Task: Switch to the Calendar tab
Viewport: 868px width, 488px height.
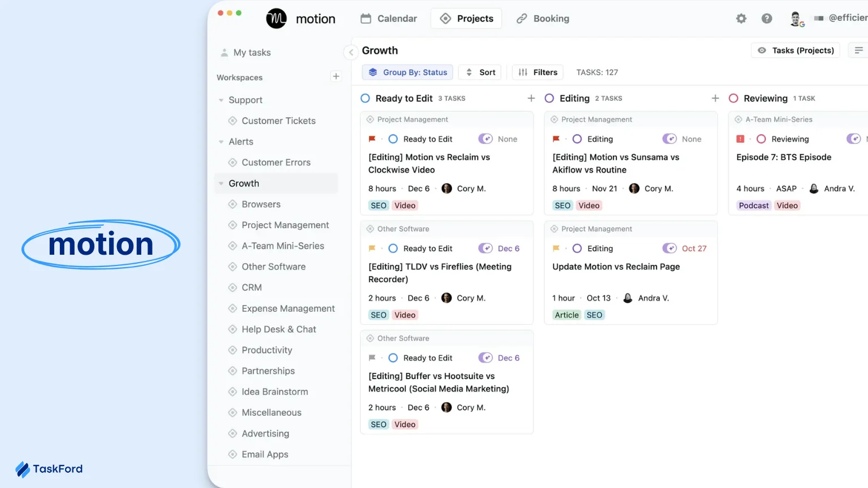Action: [389, 19]
